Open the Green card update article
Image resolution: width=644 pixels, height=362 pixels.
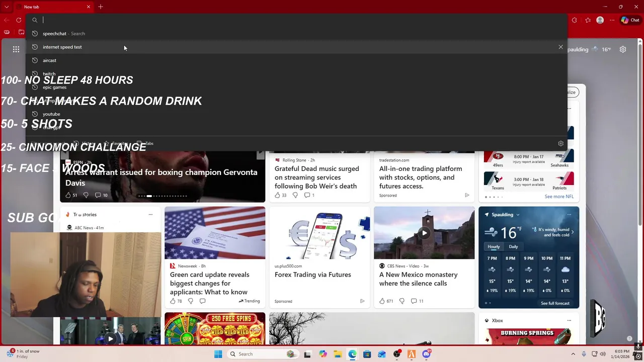pyautogui.click(x=209, y=283)
